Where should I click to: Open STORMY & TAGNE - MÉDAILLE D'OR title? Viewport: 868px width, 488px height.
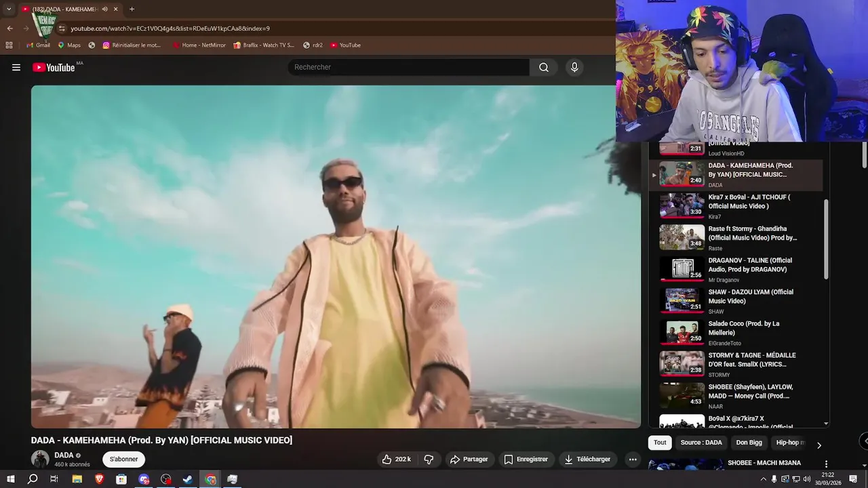(x=752, y=360)
